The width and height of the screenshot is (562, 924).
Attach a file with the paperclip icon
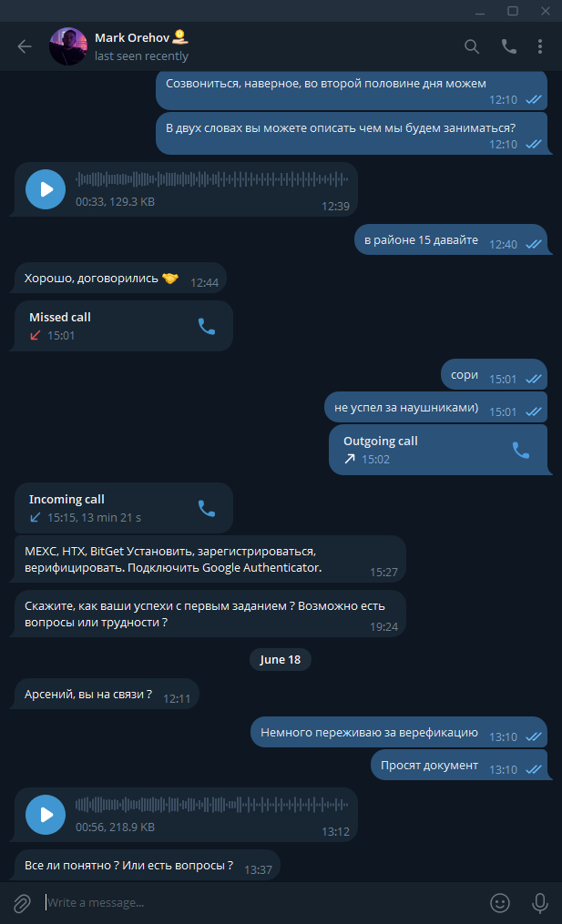(22, 902)
